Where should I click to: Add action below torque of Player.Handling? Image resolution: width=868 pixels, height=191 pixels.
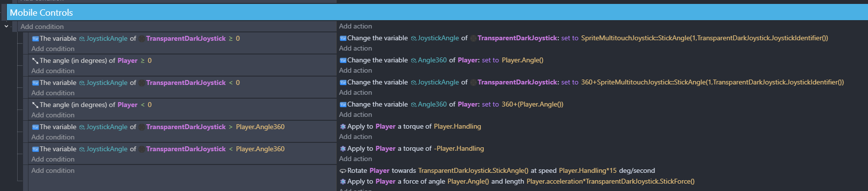356,137
